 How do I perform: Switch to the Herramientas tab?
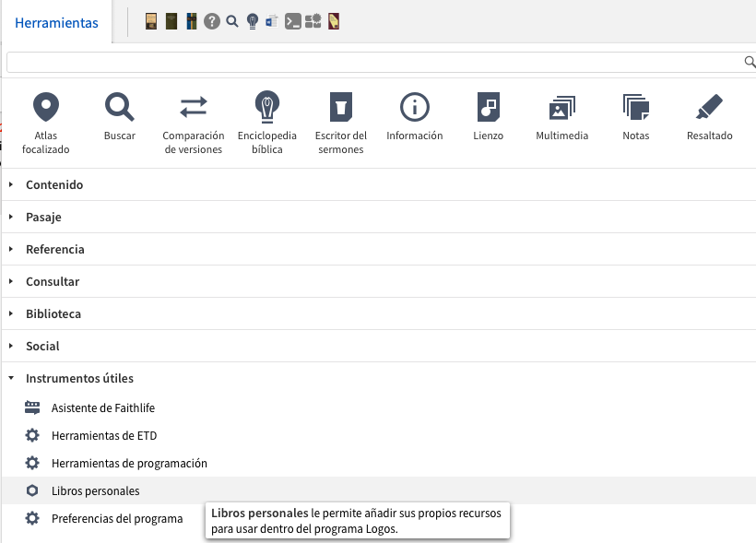tap(56, 23)
